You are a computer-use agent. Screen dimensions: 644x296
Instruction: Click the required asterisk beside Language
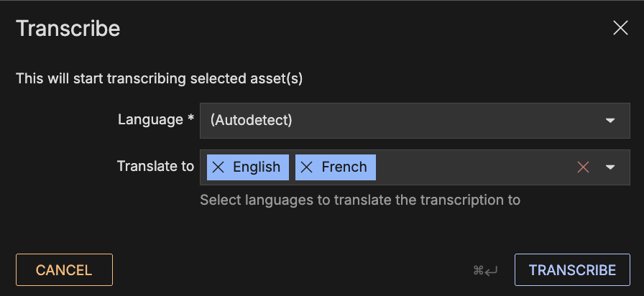point(190,119)
